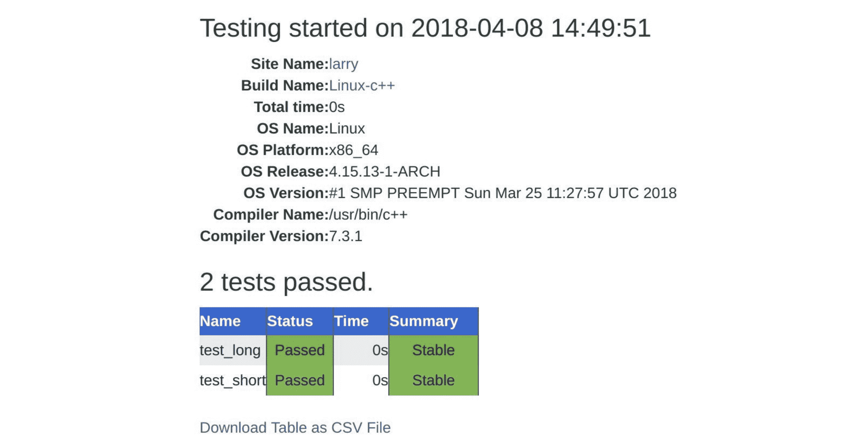Click the 0s time cell for test_short
Image resolution: width=868 pixels, height=442 pixels.
point(380,381)
